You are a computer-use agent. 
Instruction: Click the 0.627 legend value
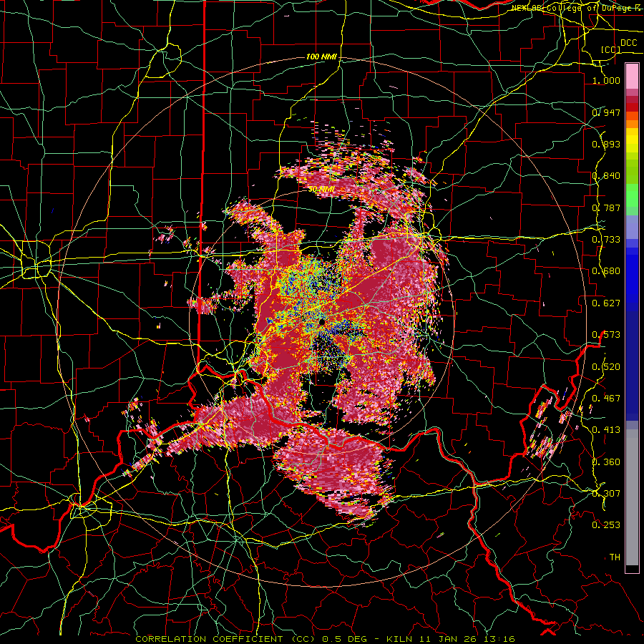tap(606, 303)
